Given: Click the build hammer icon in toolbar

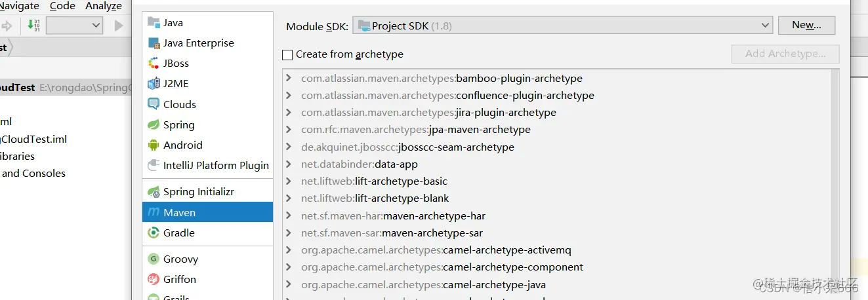Looking at the screenshot, I should [x=33, y=26].
